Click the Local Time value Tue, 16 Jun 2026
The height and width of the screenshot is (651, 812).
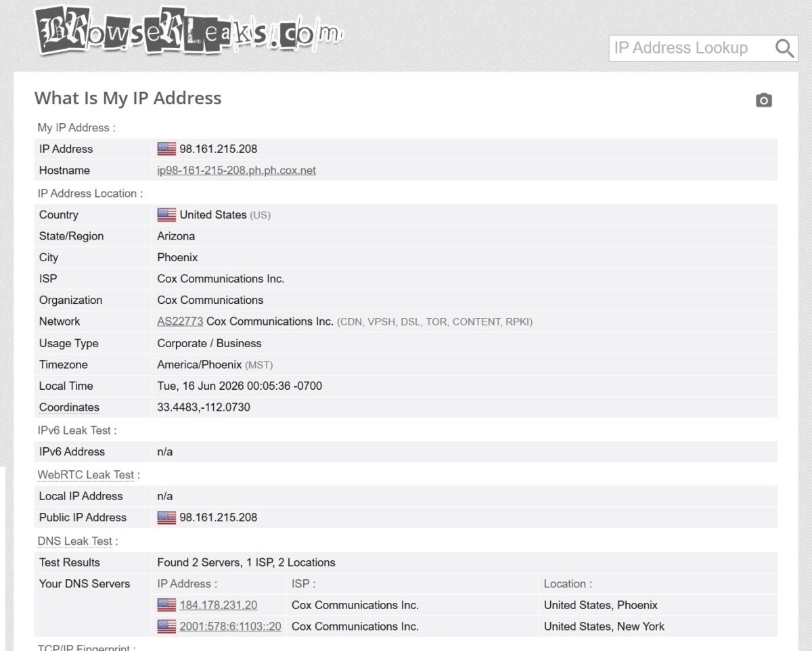[x=240, y=386]
